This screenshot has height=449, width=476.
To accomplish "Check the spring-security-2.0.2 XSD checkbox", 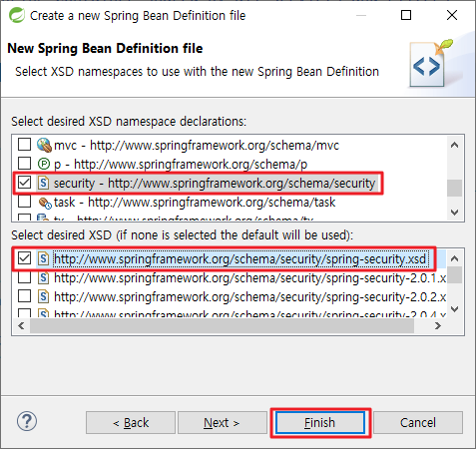I will coord(24,296).
